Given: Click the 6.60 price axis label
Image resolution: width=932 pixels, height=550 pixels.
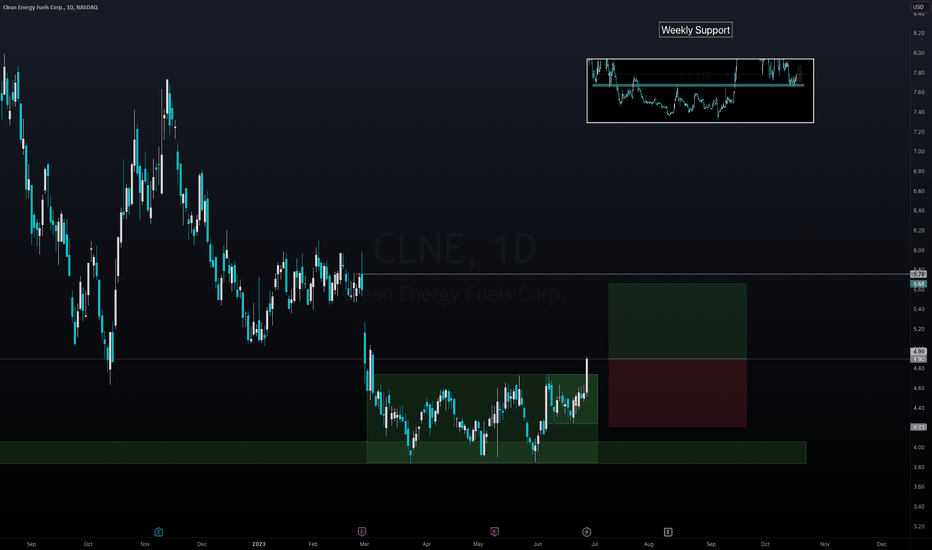Looking at the screenshot, I should [x=918, y=191].
